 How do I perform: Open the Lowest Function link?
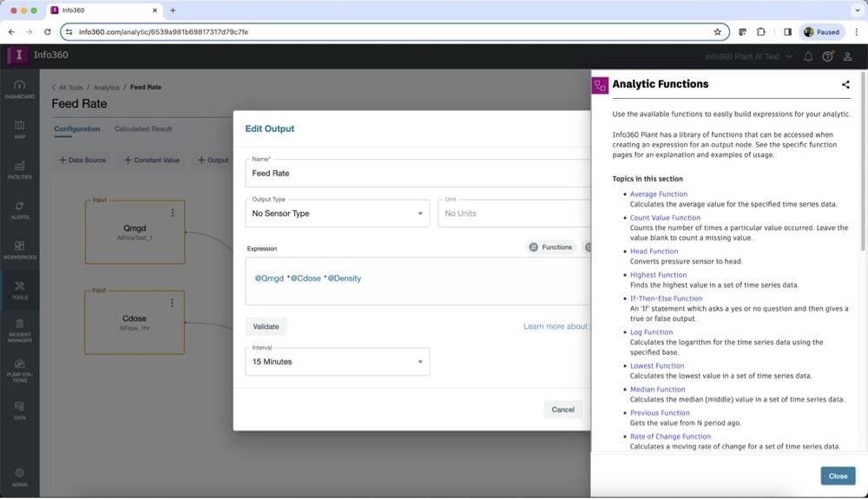tap(657, 365)
